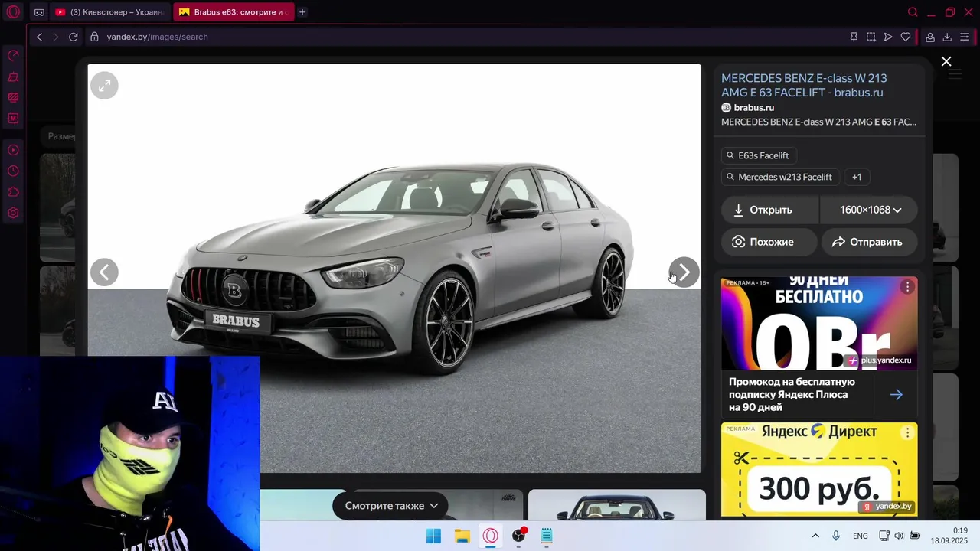
Task: Open the 1600×1068 size dropdown
Action: (869, 210)
